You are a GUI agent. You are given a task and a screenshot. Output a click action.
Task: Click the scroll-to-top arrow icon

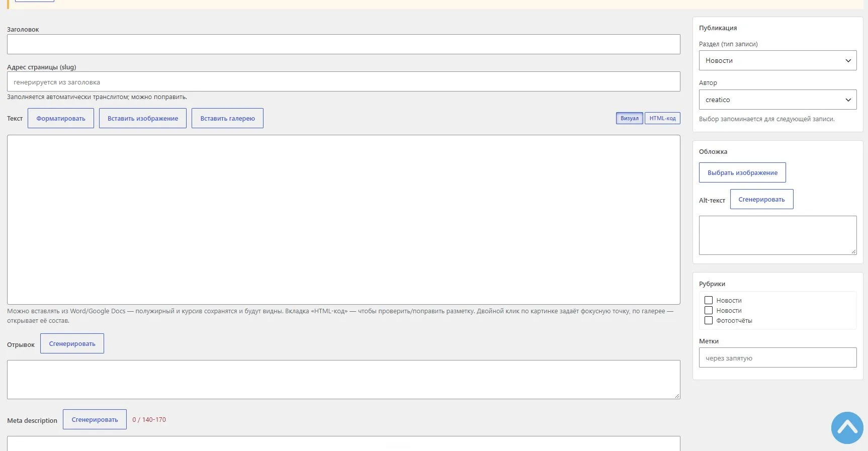click(847, 428)
